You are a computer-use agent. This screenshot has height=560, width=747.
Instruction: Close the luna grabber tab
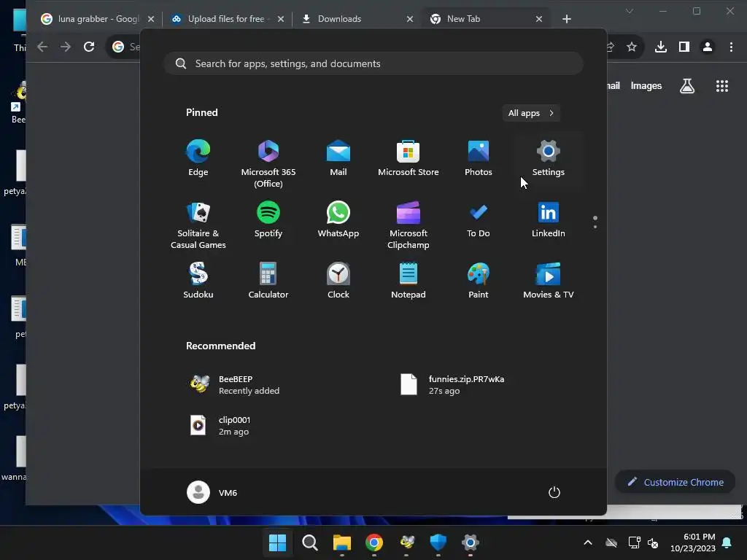click(x=151, y=19)
